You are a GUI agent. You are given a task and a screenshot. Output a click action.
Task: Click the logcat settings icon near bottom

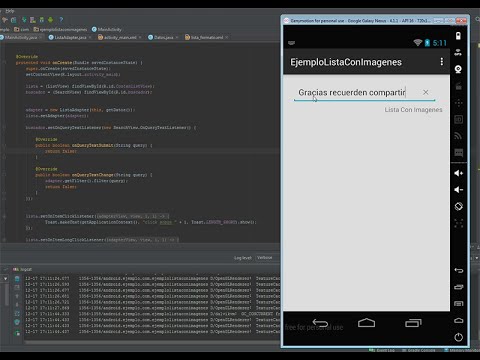click(x=17, y=322)
